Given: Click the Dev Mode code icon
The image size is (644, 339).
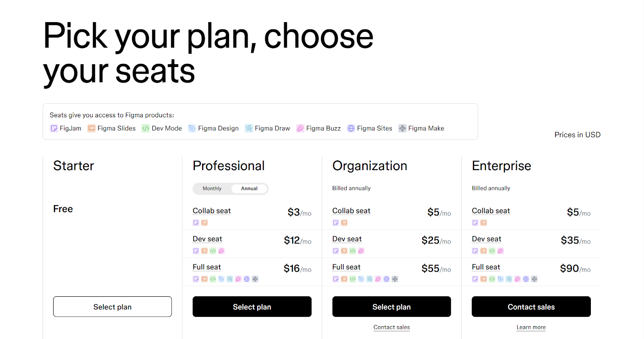Looking at the screenshot, I should [x=146, y=129].
